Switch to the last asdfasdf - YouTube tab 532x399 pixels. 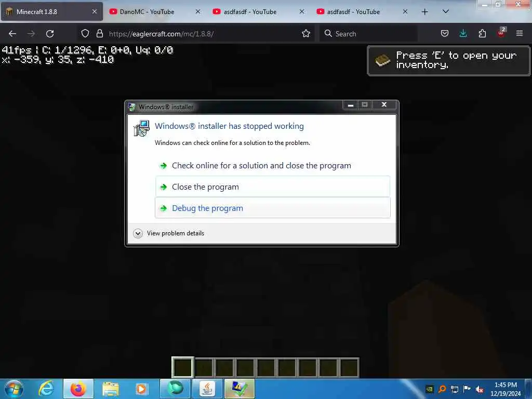[x=362, y=12]
